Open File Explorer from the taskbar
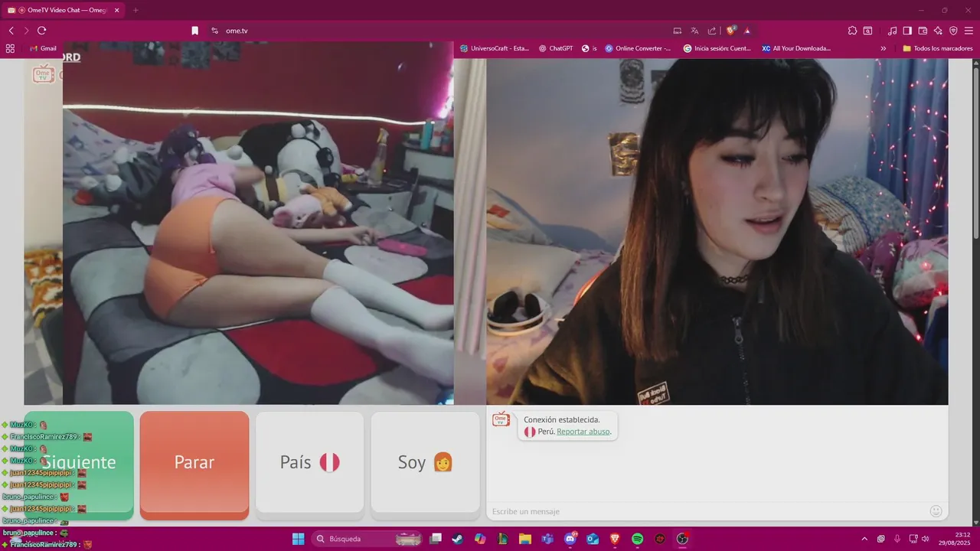The image size is (980, 551). coord(525,539)
